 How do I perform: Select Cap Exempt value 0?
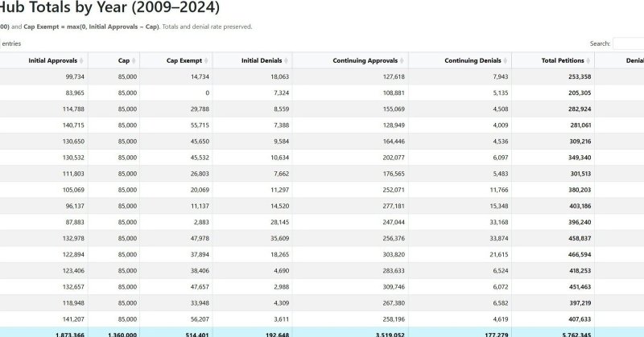pos(208,92)
